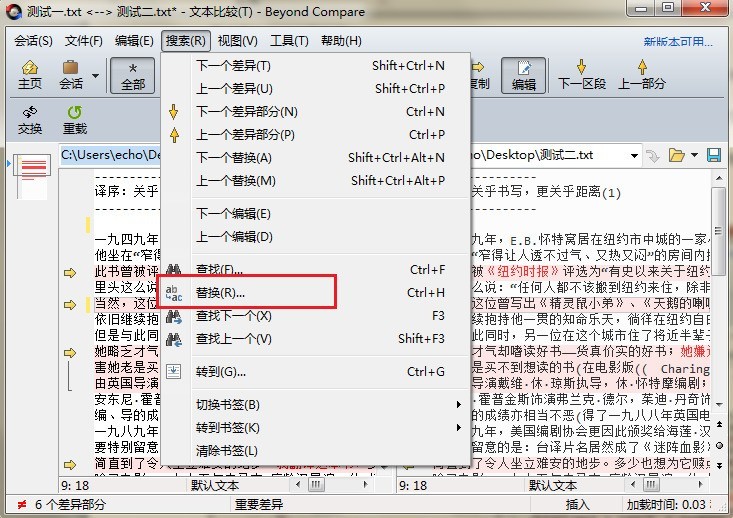The height and width of the screenshot is (518, 733).
Task: Click the difference overview thumbnail
Action: [x=32, y=177]
